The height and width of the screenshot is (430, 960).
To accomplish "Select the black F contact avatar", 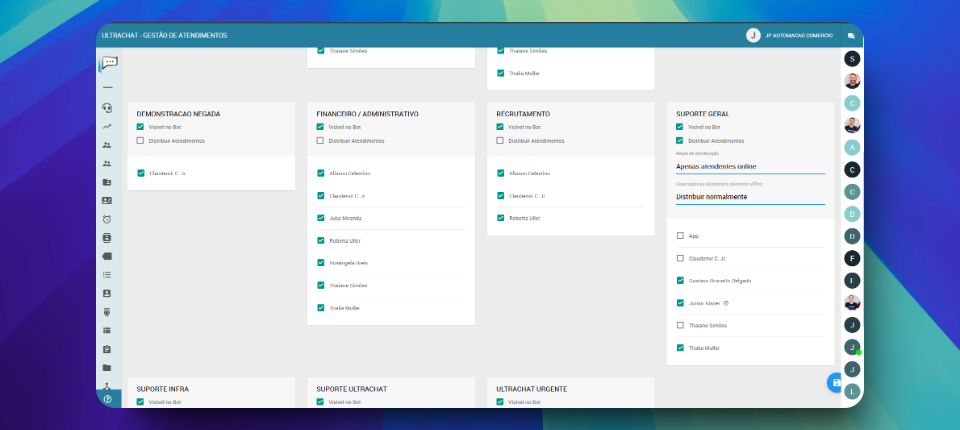I will (852, 258).
